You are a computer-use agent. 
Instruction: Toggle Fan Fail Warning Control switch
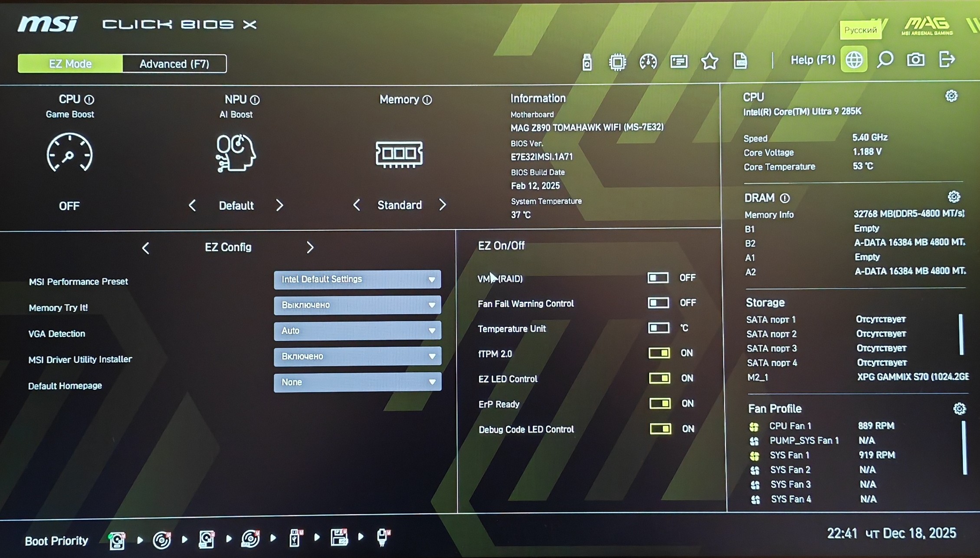pos(658,303)
